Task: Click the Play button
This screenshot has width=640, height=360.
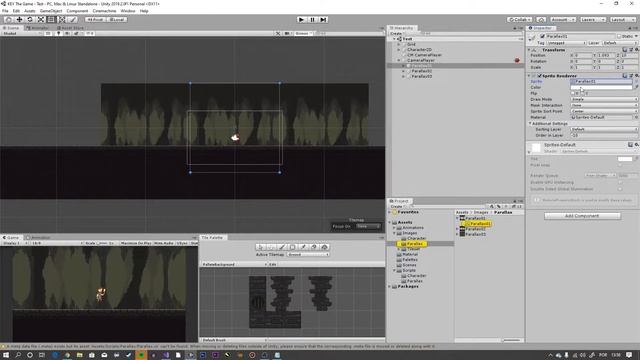Action: 301,19
